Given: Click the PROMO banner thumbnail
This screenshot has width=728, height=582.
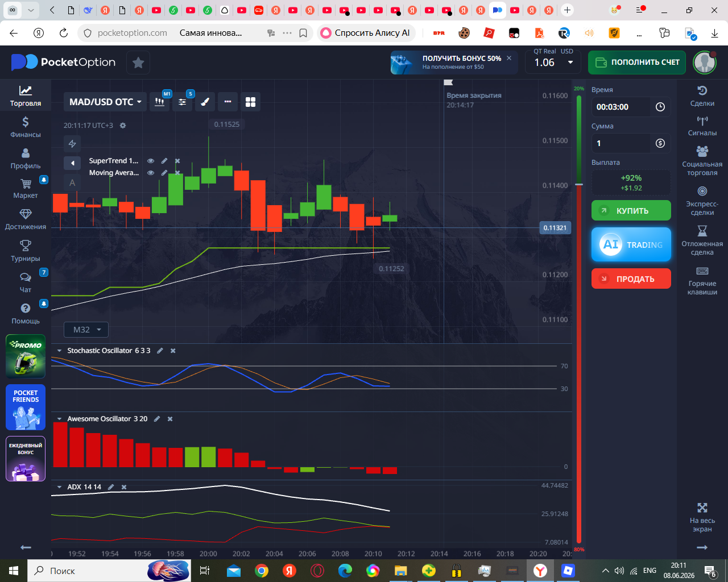Looking at the screenshot, I should (26, 356).
